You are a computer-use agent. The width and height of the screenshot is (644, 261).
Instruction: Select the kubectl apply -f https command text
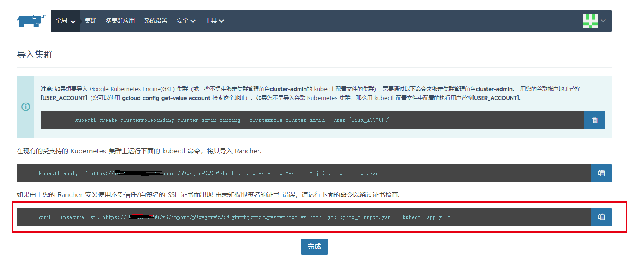coord(210,173)
